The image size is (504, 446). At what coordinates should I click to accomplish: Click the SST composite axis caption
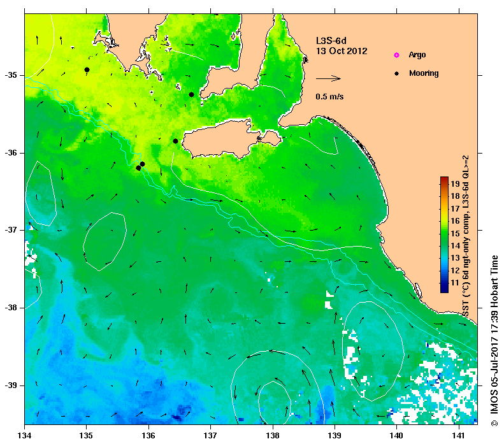465,236
